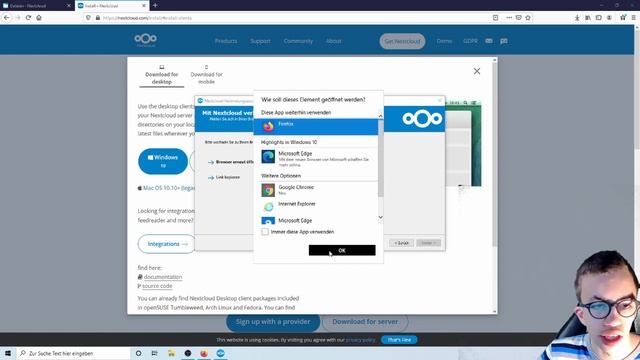This screenshot has width=640, height=360.
Task: Open the About menu
Action: pos(333,41)
